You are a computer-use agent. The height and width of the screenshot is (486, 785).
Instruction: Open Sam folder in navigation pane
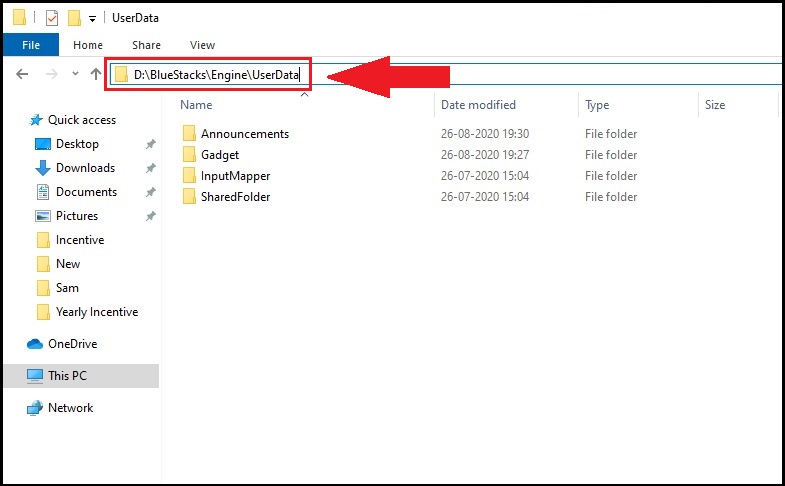coord(67,288)
